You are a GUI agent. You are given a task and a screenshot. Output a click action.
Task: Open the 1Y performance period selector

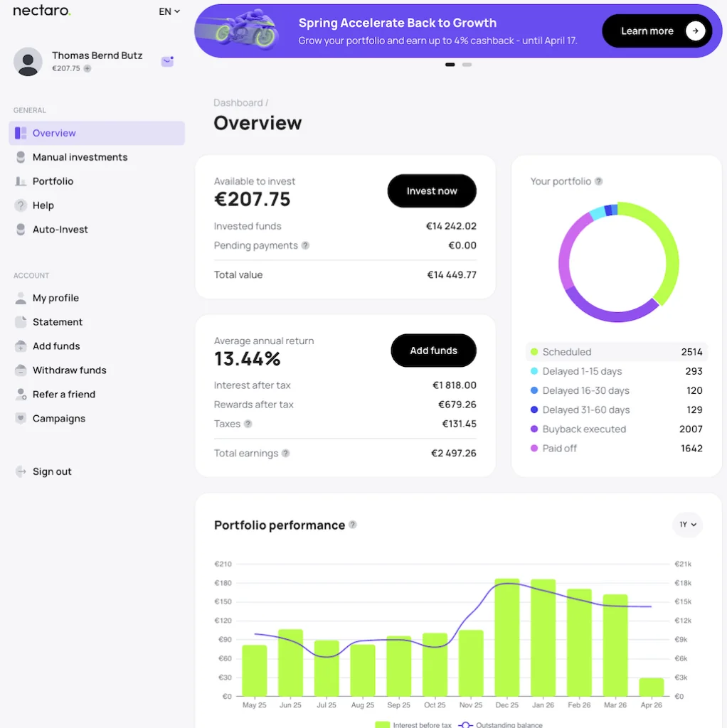coord(687,524)
